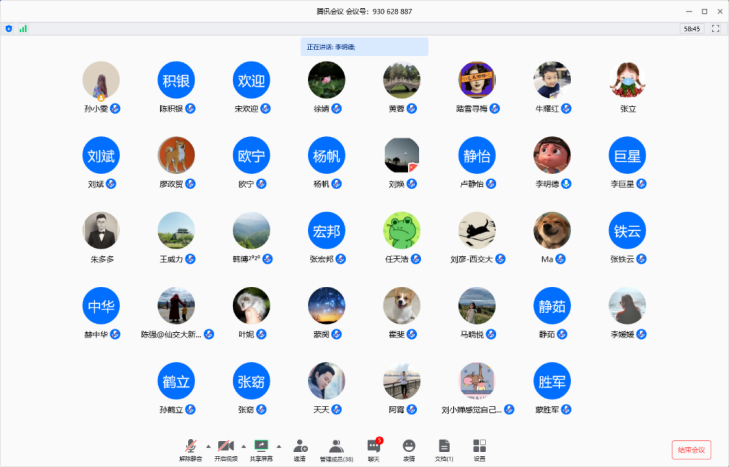Turn on camera with 开启视频
Viewport: 729px width, 467px height.
point(225,445)
